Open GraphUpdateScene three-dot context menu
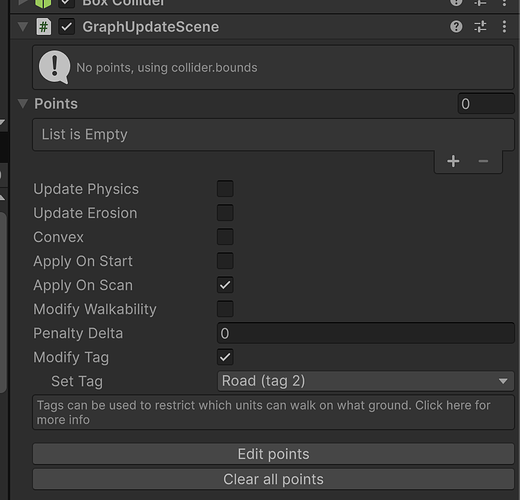 504,26
